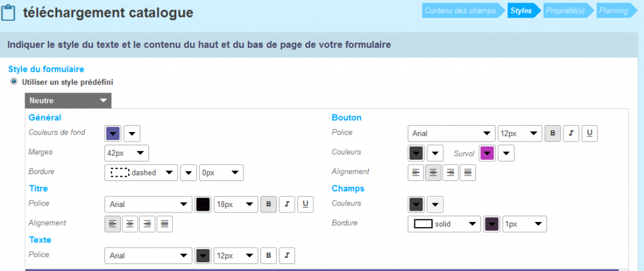The image size is (644, 271).
Task: Align Bouton text to the left
Action: (416, 173)
